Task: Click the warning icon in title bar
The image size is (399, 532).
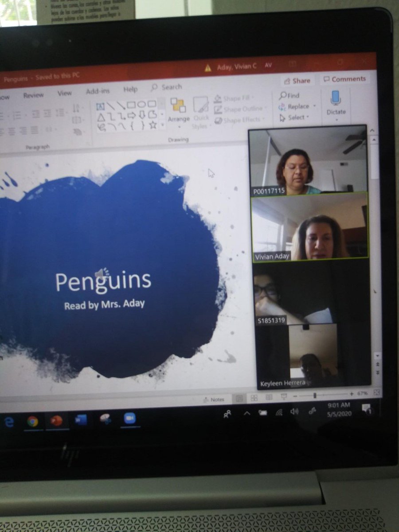Action: click(207, 68)
